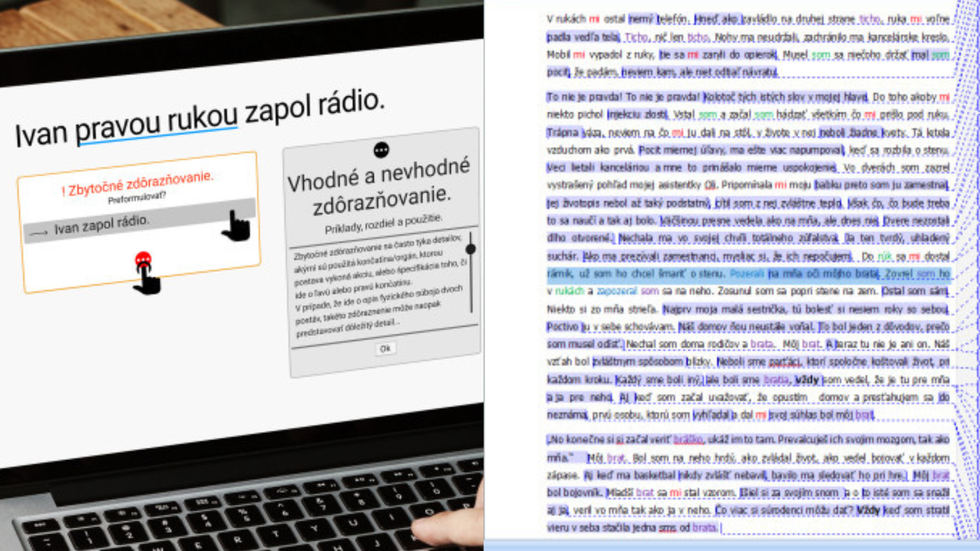Click the red-underlined word 'parťáci'
This screenshot has width=980, height=551.
[785, 362]
